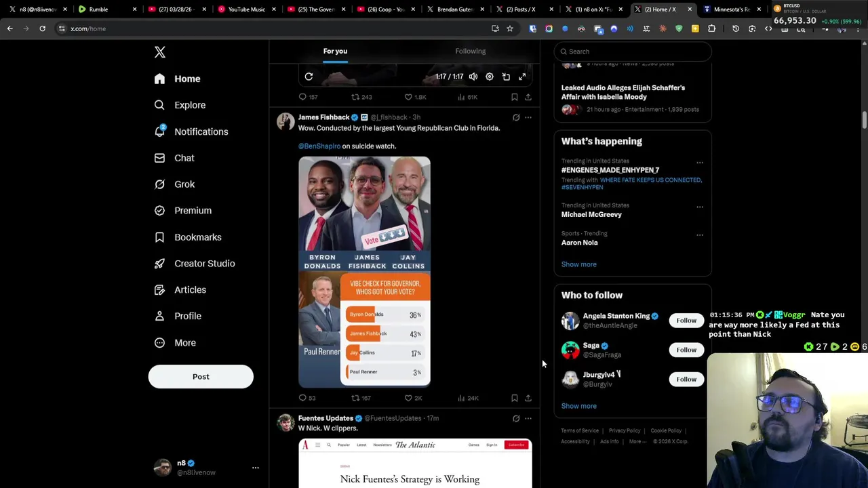Reload the browser page
The width and height of the screenshot is (868, 488).
click(x=42, y=28)
